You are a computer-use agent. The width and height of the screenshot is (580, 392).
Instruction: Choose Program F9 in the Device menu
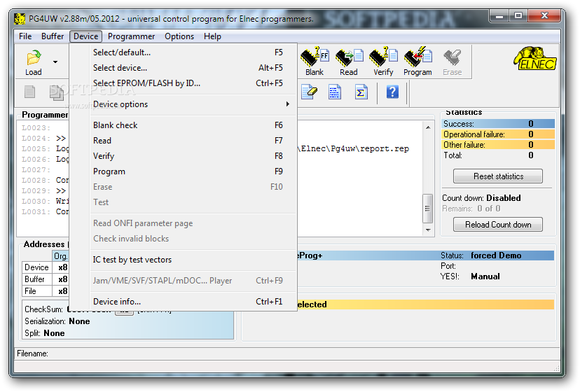(x=184, y=171)
